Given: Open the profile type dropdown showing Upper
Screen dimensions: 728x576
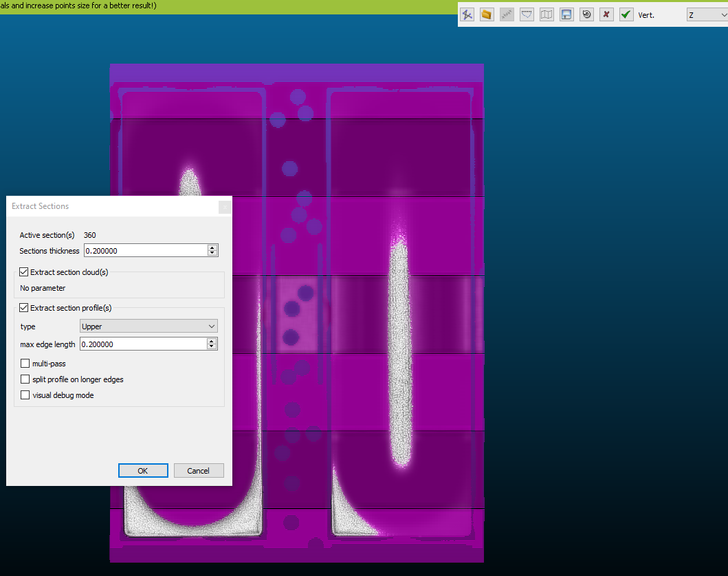Looking at the screenshot, I should (x=148, y=326).
